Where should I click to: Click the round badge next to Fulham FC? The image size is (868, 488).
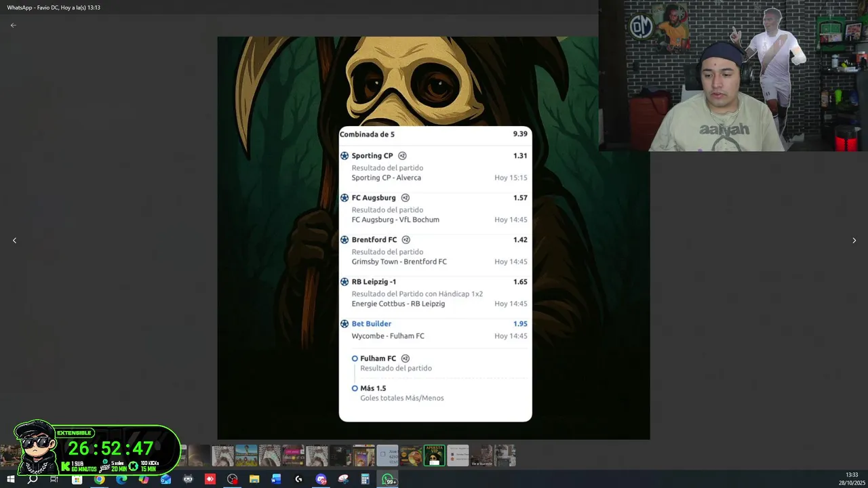(406, 359)
